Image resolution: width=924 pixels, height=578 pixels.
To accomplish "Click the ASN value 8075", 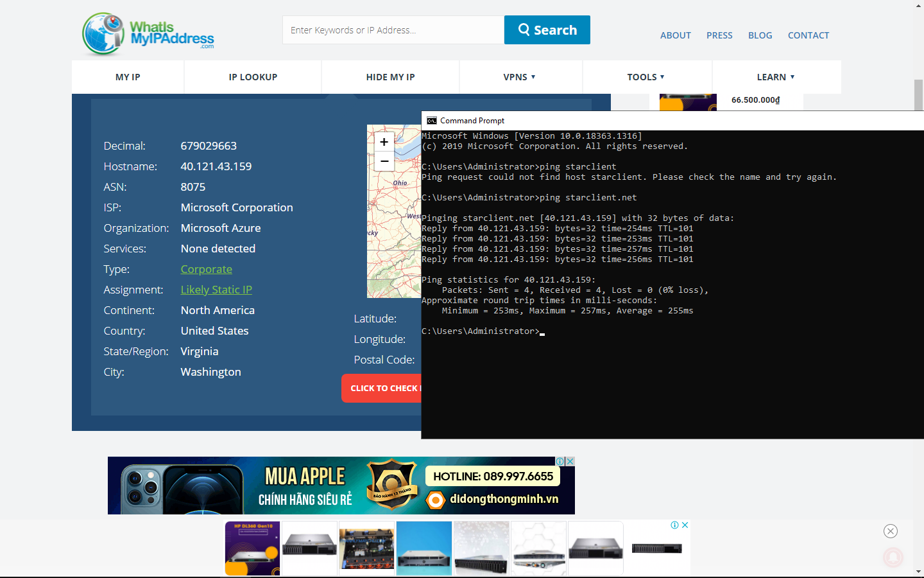I will click(x=193, y=187).
